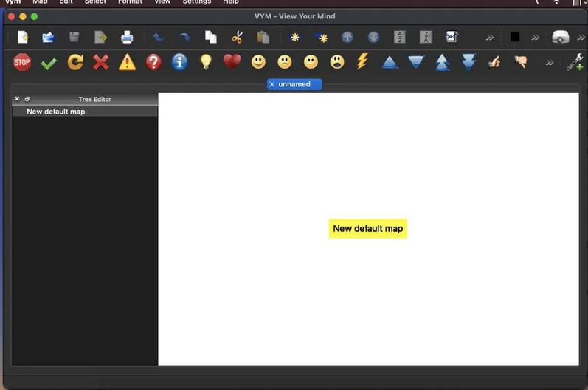588x390 pixels.
Task: Open the Map menu
Action: [x=40, y=2]
